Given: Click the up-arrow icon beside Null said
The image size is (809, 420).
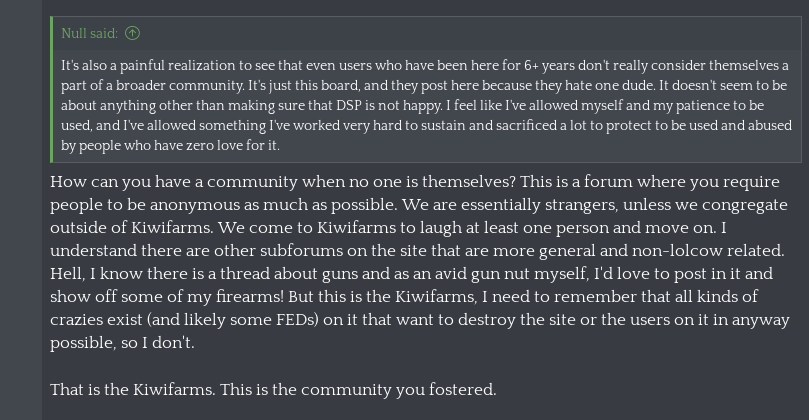Looking at the screenshot, I should pyautogui.click(x=133, y=34).
